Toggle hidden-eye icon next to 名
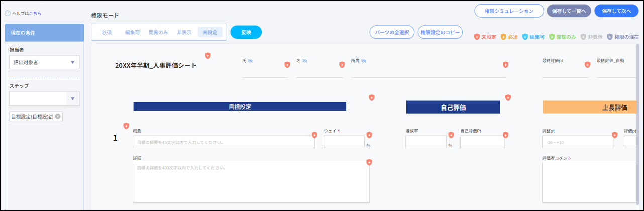This screenshot has width=644, height=211. click(x=304, y=60)
